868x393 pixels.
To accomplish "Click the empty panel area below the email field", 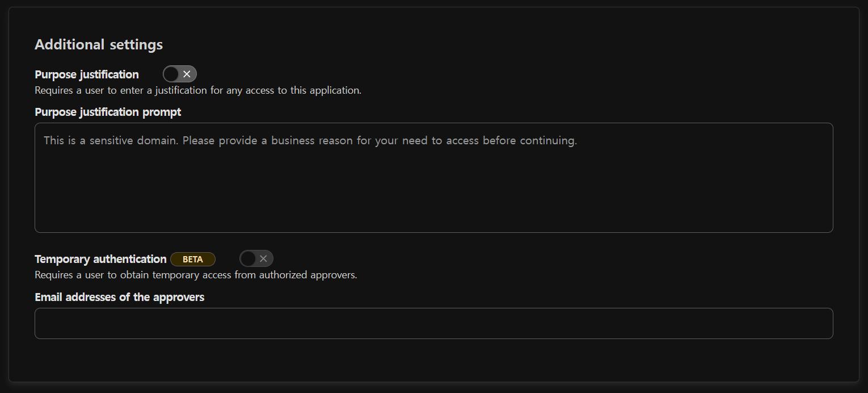I will tap(433, 361).
